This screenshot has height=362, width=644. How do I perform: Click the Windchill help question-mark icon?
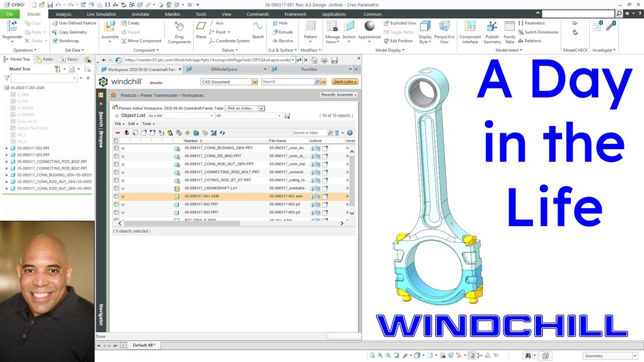pyautogui.click(x=350, y=133)
